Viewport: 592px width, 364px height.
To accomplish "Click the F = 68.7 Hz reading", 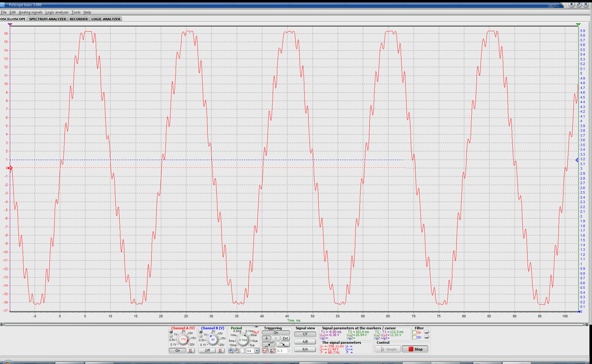I will point(330,352).
